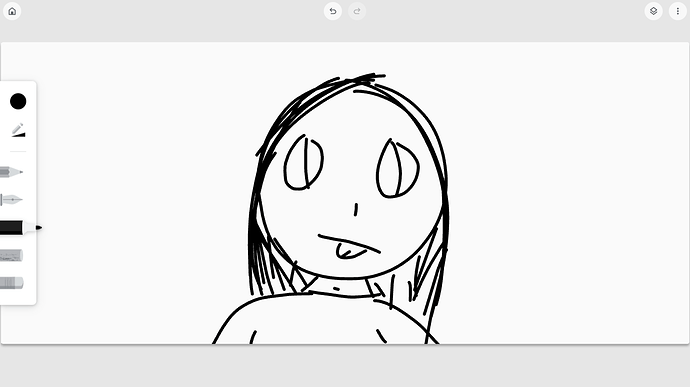690x387 pixels.
Task: Open the three-dot more options menu
Action: coord(678,11)
